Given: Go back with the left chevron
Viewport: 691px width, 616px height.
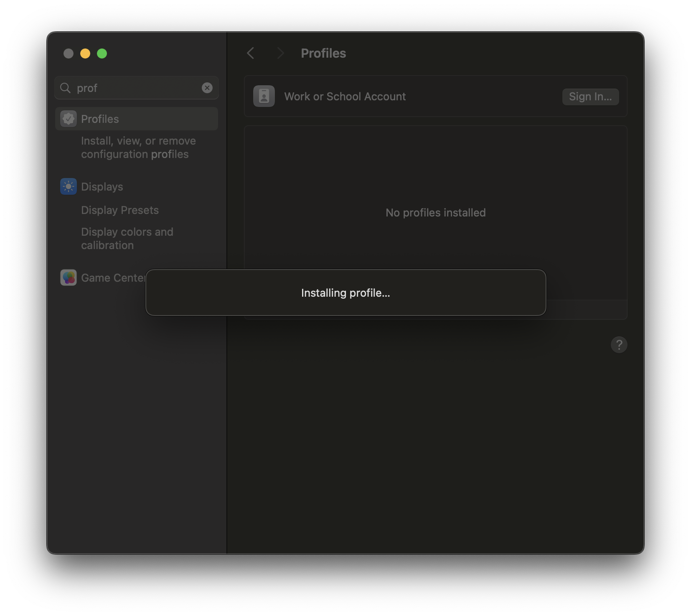Looking at the screenshot, I should point(251,53).
